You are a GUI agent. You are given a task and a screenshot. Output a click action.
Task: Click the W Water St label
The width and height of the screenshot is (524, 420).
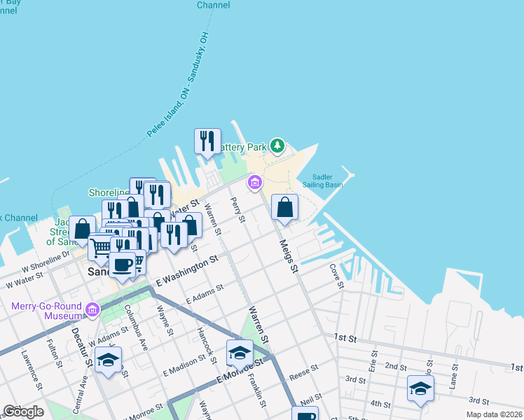[25, 280]
